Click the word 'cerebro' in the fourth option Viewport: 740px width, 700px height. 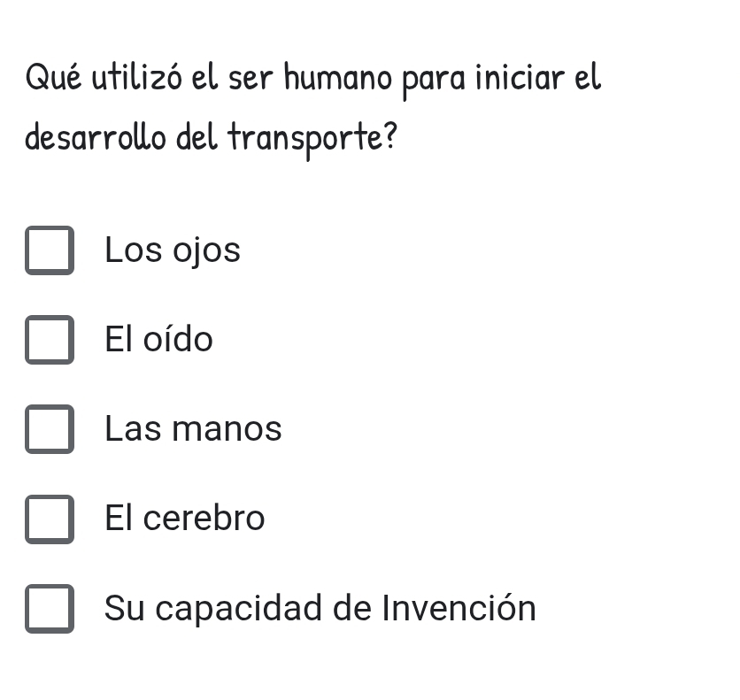click(x=204, y=518)
